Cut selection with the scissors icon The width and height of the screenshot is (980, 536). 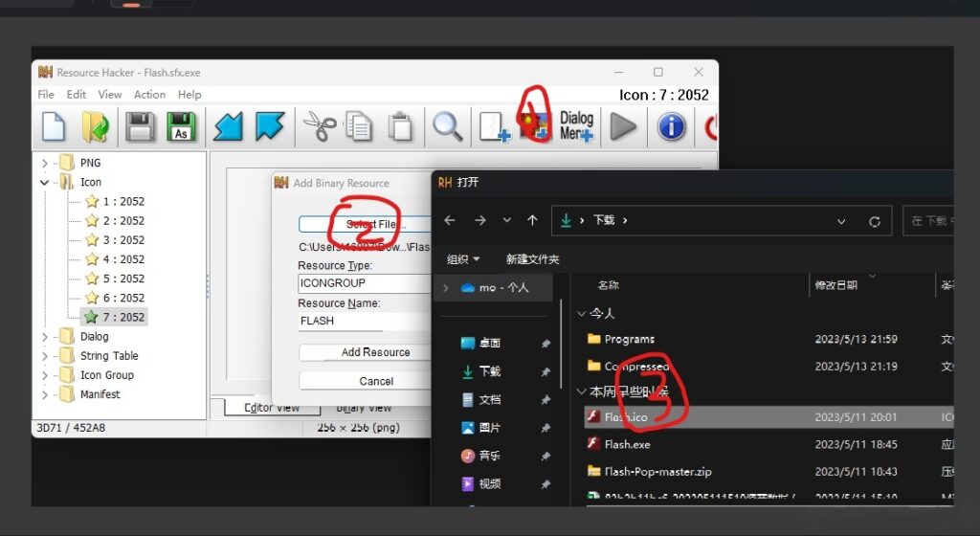[320, 126]
